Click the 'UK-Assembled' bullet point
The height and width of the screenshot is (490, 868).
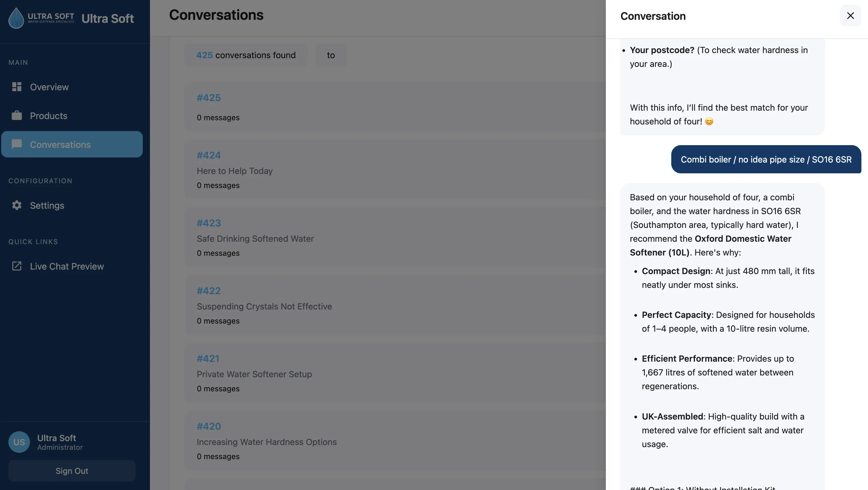click(723, 430)
